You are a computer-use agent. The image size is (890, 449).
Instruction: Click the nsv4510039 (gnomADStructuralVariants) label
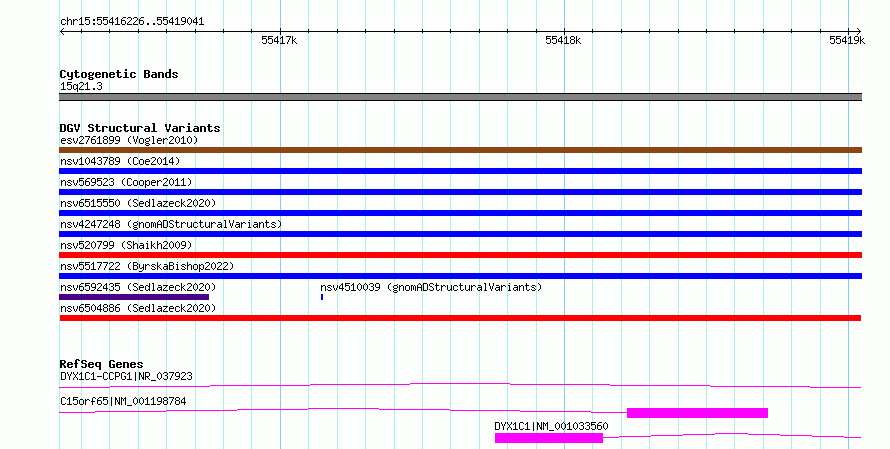431,287
